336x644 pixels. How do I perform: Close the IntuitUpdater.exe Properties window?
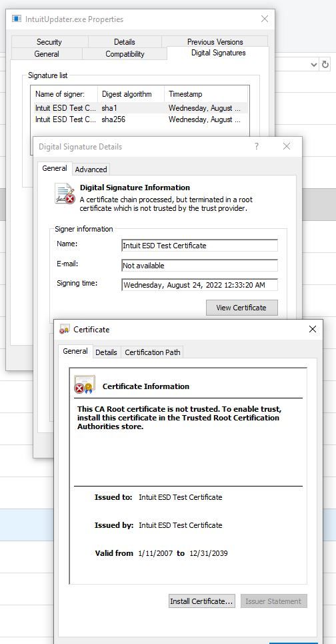[x=265, y=19]
